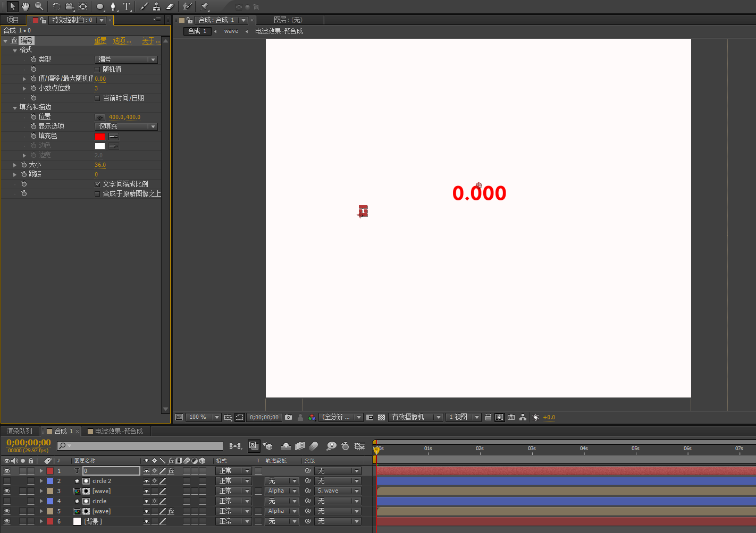Enable motion blur for timeline layers
The height and width of the screenshot is (533, 756).
point(314,446)
